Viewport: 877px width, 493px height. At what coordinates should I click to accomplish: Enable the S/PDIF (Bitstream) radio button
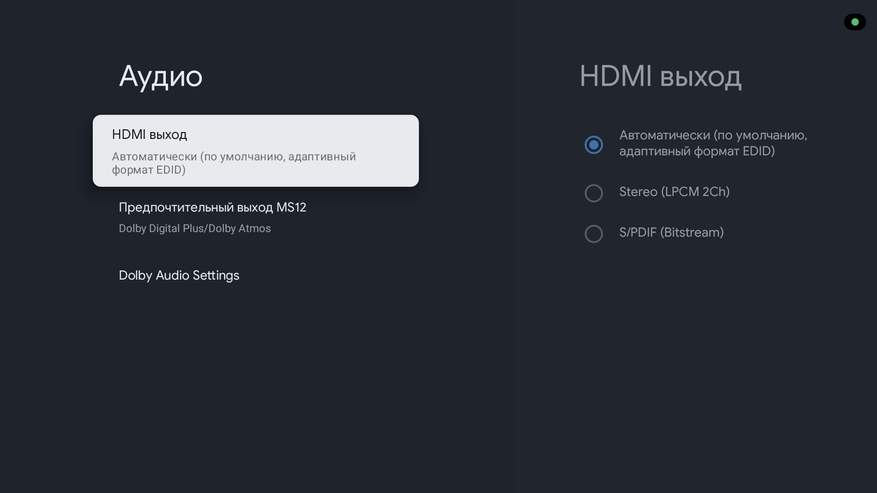point(594,234)
